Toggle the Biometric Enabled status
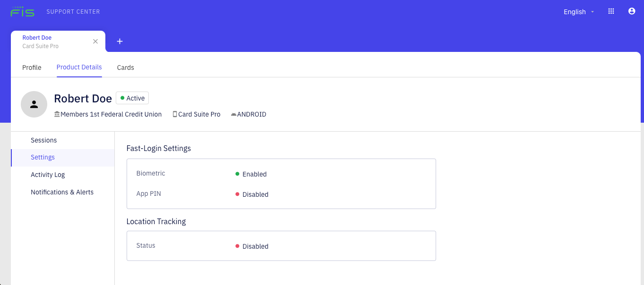644x285 pixels. 254,174
